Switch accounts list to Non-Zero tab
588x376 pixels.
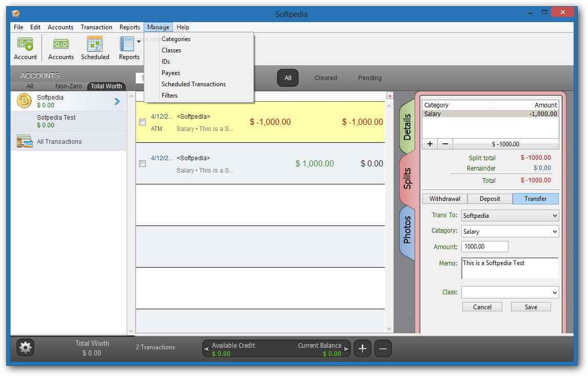[x=69, y=86]
